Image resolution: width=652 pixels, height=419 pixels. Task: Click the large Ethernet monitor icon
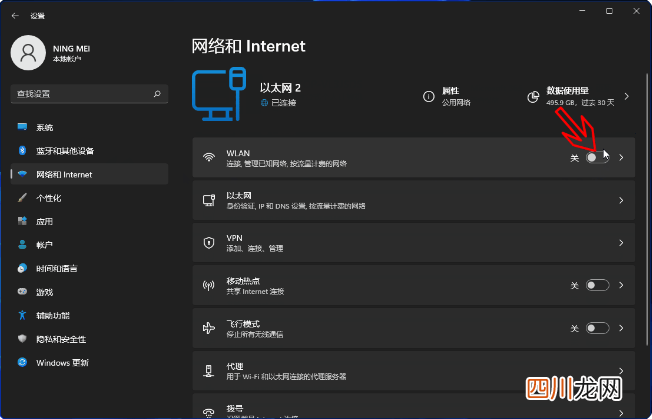coord(219,94)
